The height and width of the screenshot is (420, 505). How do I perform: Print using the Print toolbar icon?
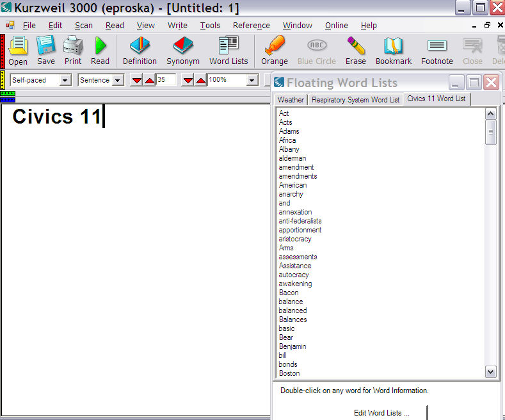[73, 51]
